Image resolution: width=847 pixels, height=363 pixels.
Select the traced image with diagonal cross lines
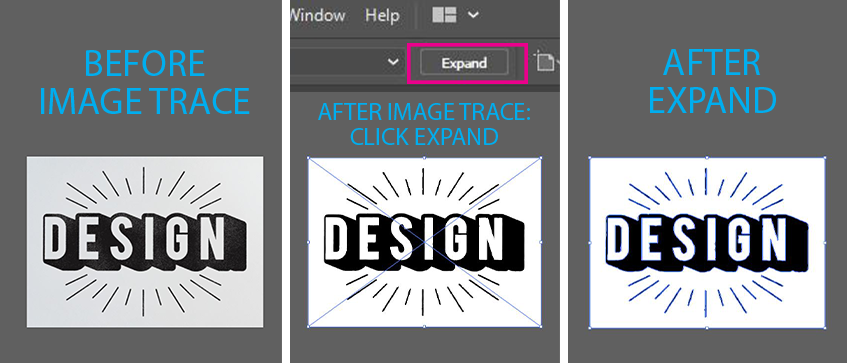[x=424, y=242]
